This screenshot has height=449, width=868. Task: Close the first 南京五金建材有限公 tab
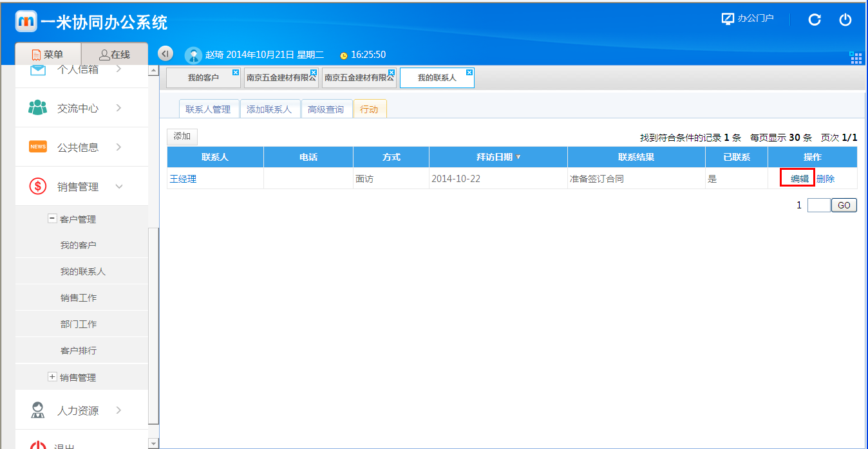(x=314, y=72)
